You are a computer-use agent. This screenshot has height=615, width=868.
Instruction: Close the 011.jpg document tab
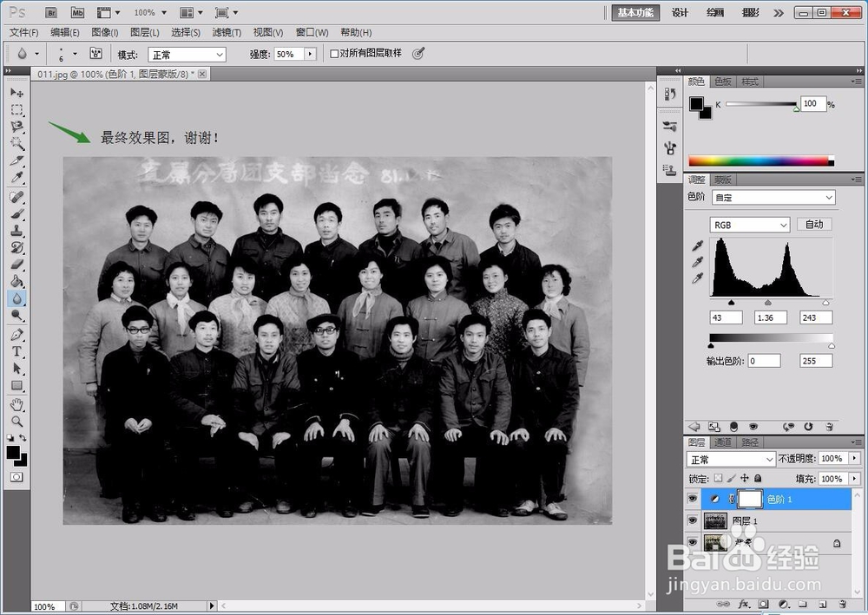point(202,74)
